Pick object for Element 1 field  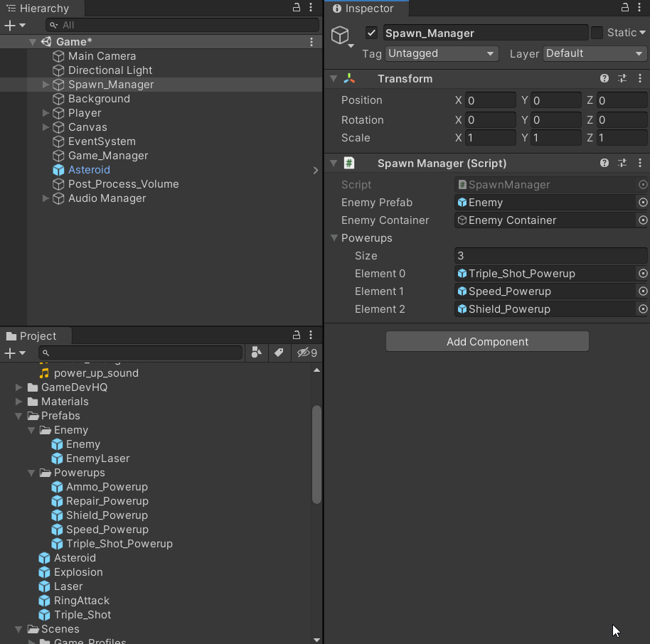point(643,291)
